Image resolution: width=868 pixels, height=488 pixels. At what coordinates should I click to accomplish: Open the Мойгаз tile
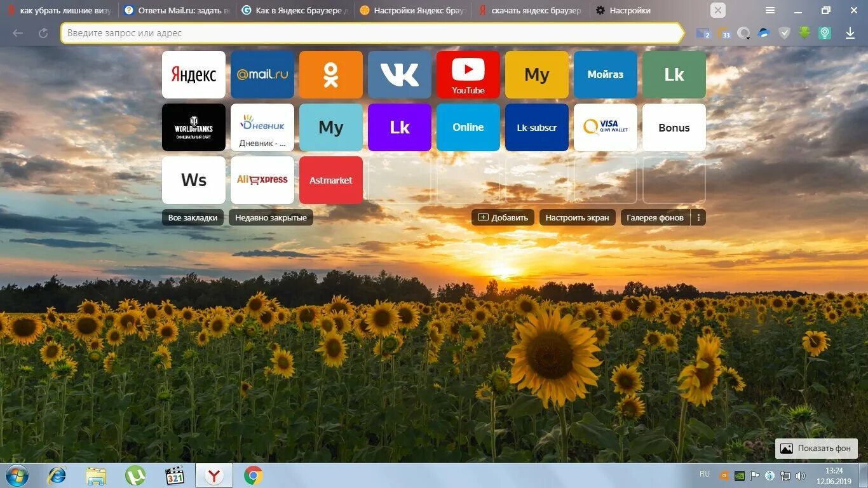[606, 74]
